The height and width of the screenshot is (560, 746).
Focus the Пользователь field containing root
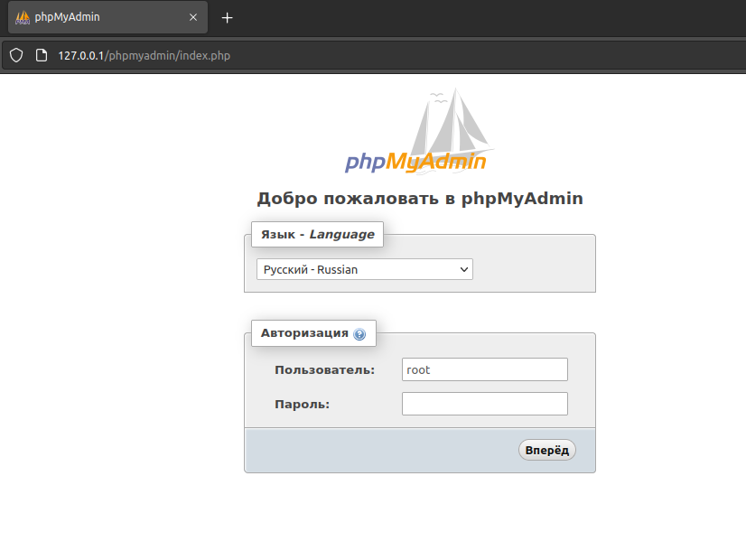[x=485, y=369]
